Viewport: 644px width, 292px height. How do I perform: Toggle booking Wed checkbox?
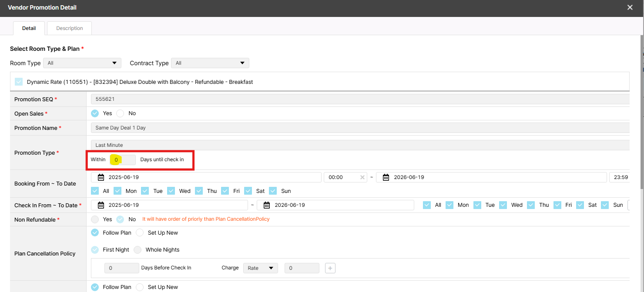point(171,191)
